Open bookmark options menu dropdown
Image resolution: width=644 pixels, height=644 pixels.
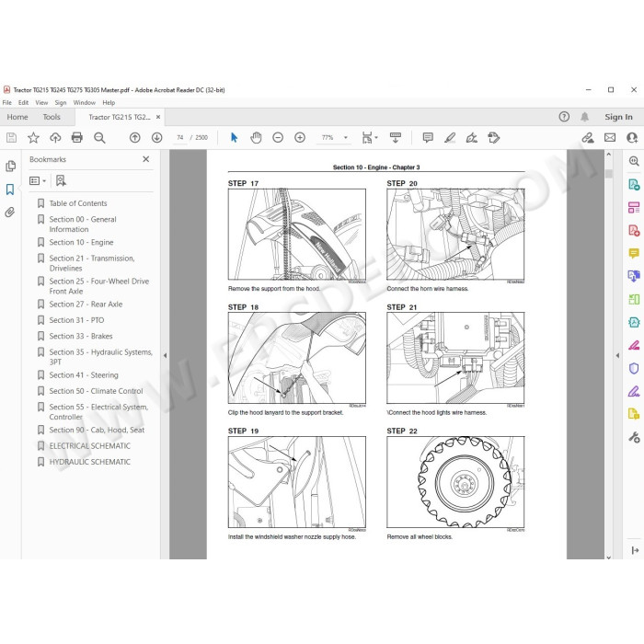tap(38, 180)
